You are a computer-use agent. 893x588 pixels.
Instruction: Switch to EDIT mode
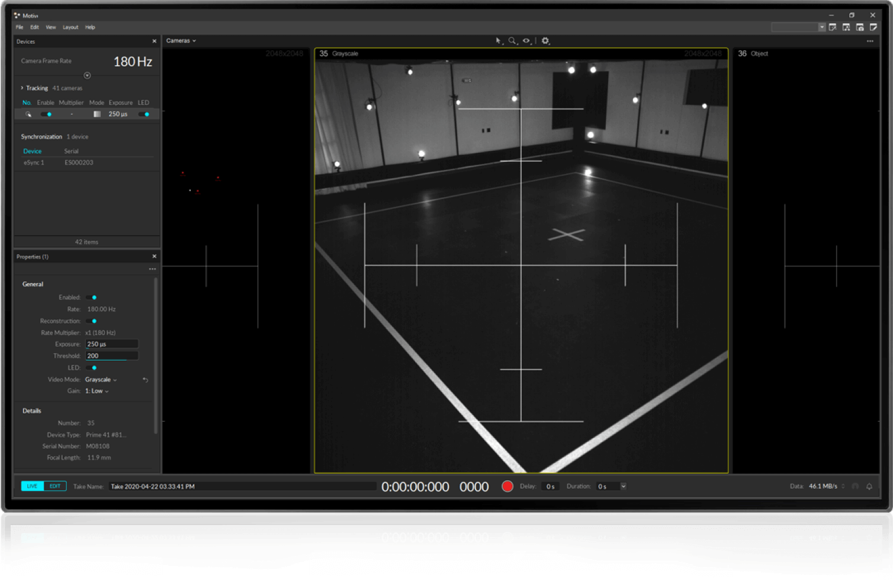point(54,486)
